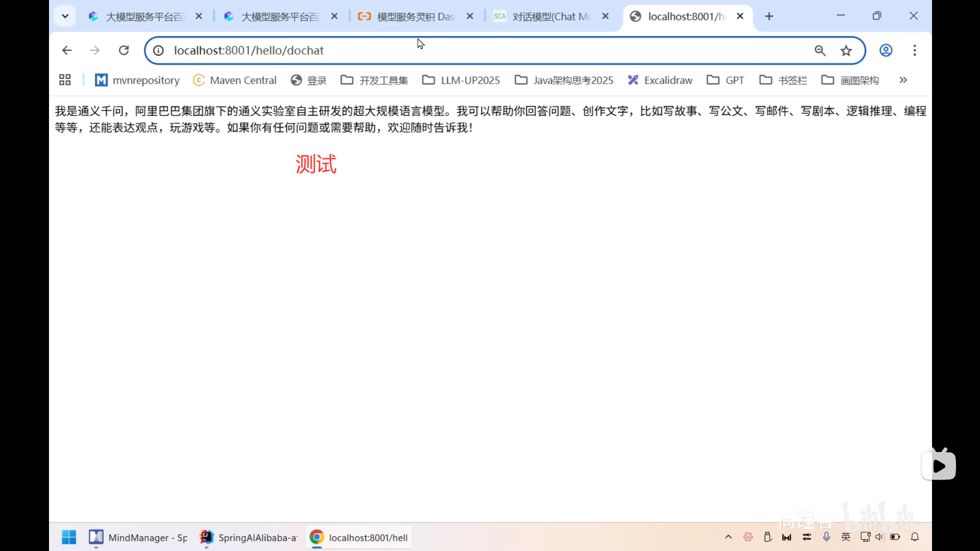Switch input language via 英 indicator
980x551 pixels.
click(x=846, y=537)
